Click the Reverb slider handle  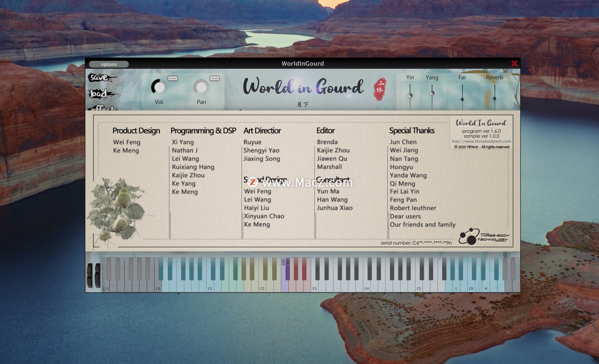494,99
